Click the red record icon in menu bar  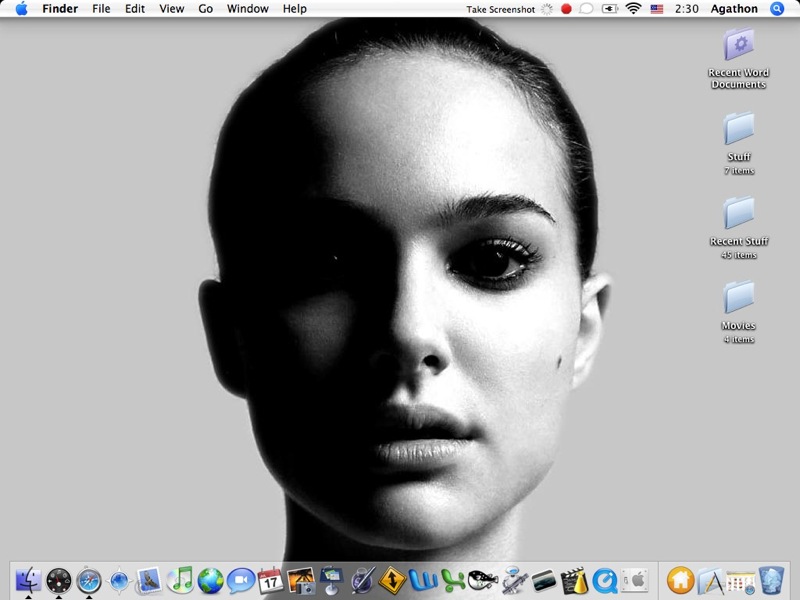click(566, 9)
